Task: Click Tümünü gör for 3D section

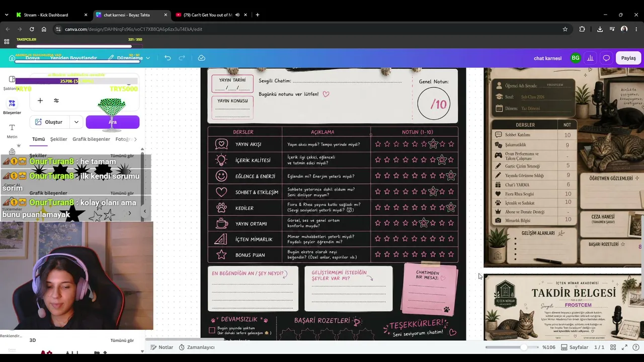Action: (x=122, y=340)
